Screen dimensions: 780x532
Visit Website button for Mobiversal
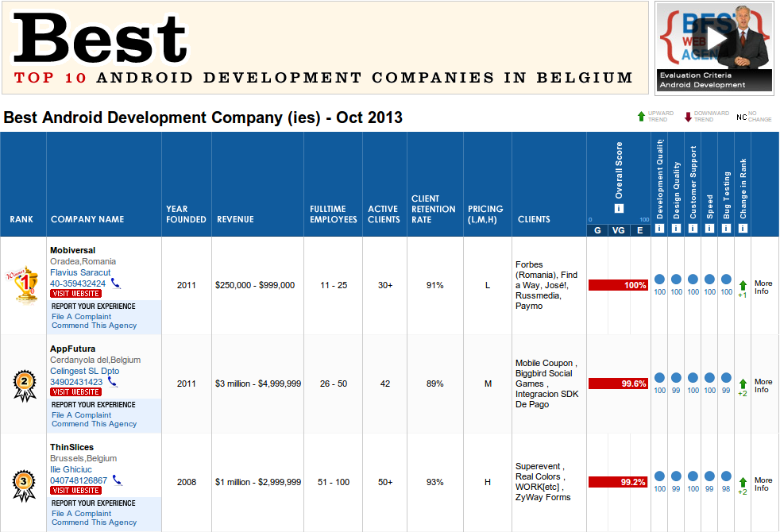click(75, 294)
